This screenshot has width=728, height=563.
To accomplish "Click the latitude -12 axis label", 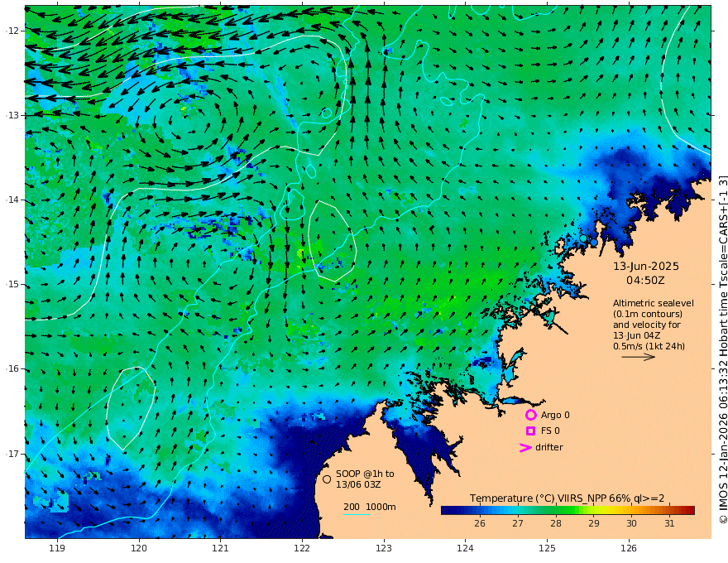I will click(12, 31).
